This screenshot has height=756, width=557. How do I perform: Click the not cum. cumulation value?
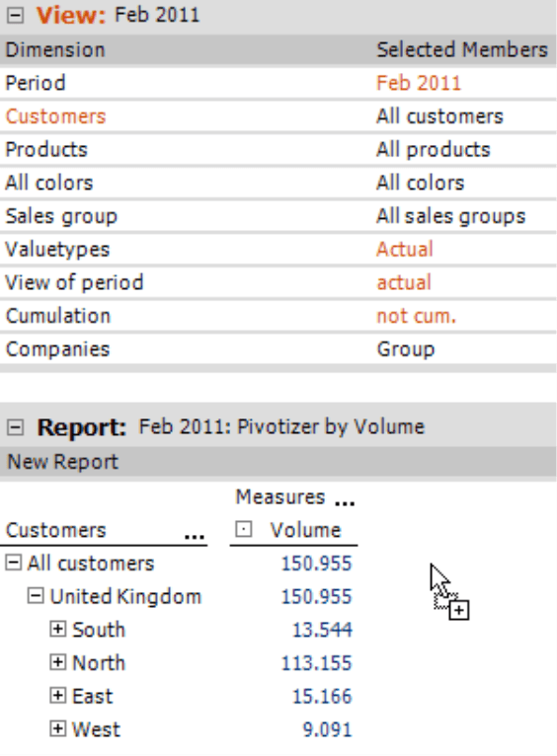pyautogui.click(x=416, y=316)
